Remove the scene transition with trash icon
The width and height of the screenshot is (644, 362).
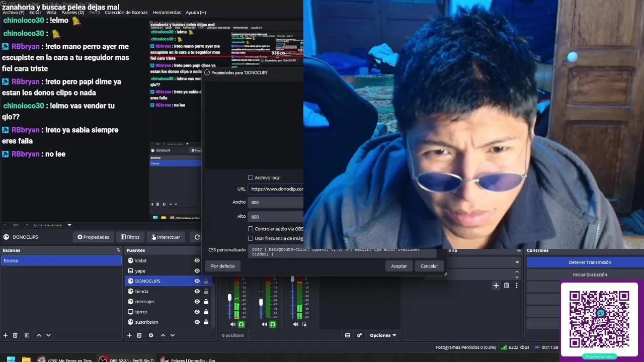click(507, 286)
